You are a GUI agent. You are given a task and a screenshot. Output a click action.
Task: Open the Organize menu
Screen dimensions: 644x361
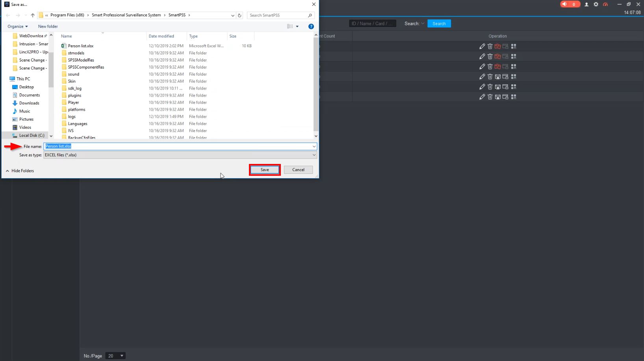click(18, 26)
